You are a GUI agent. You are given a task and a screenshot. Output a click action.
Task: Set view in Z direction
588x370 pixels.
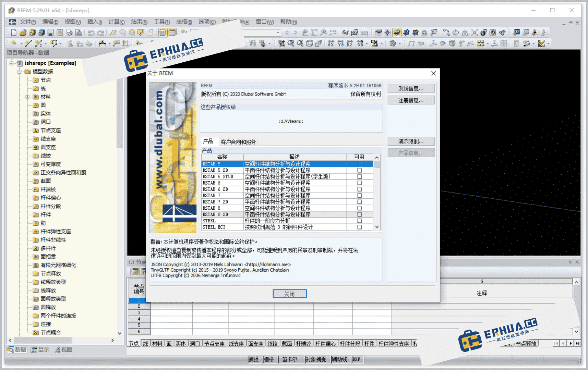pyautogui.click(x=350, y=44)
